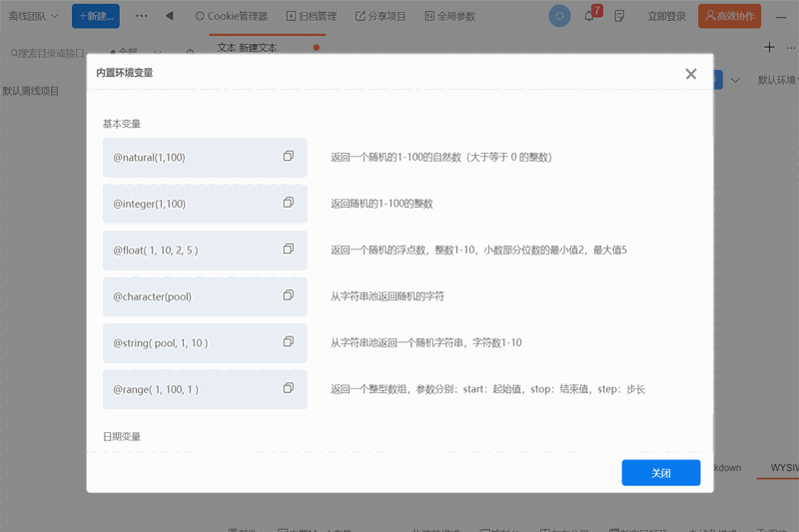Click the blue 关闭 button

(x=661, y=473)
